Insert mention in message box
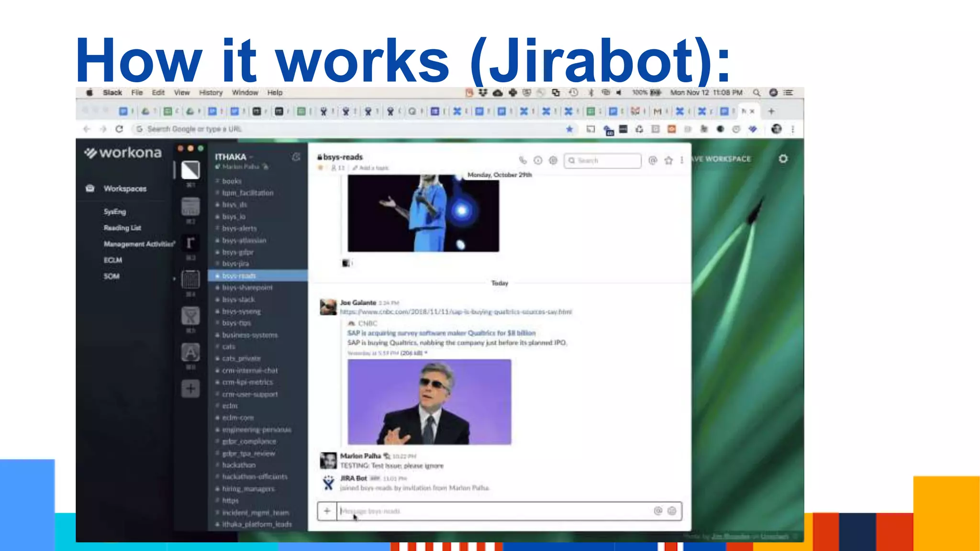The width and height of the screenshot is (980, 551). (658, 511)
